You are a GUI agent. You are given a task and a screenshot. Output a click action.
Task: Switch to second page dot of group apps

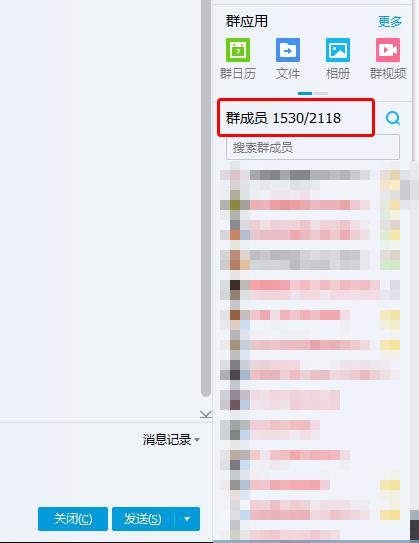pos(321,94)
